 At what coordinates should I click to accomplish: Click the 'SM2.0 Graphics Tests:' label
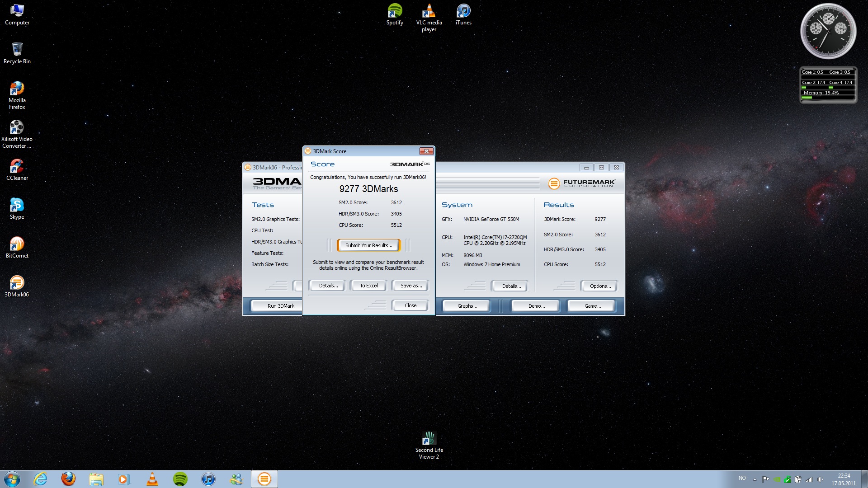[x=275, y=219]
